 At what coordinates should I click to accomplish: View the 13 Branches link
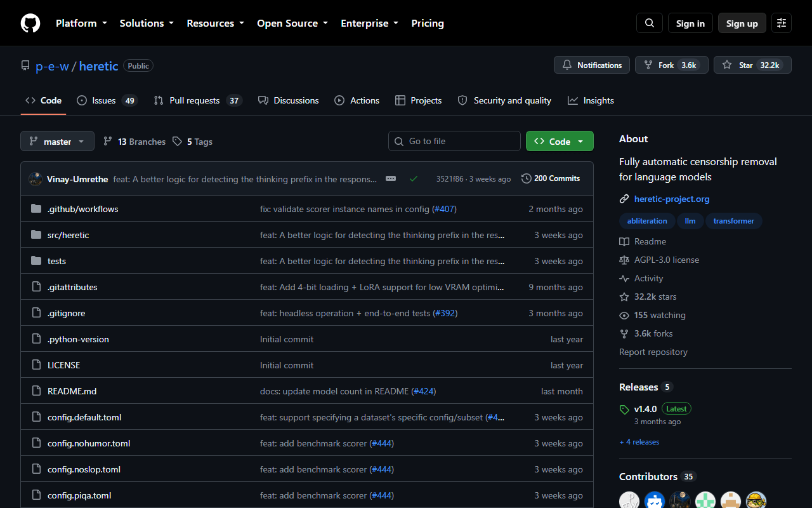pos(134,142)
